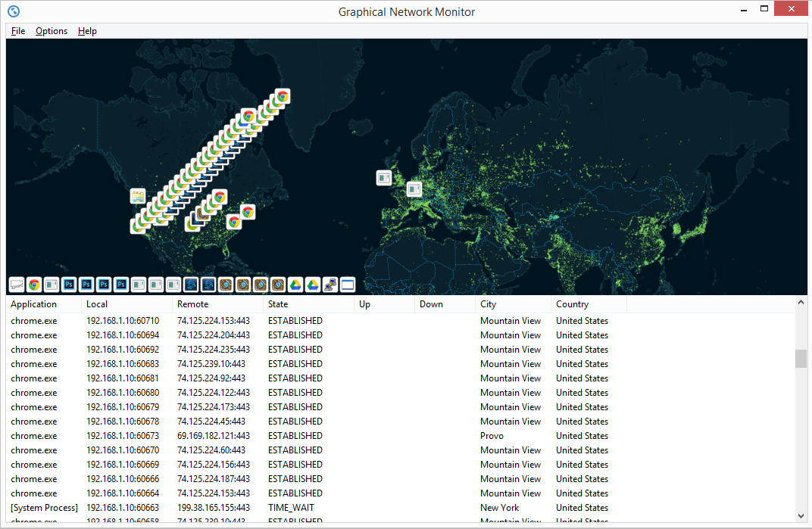
Task: Click the New York city cell
Action: point(499,508)
